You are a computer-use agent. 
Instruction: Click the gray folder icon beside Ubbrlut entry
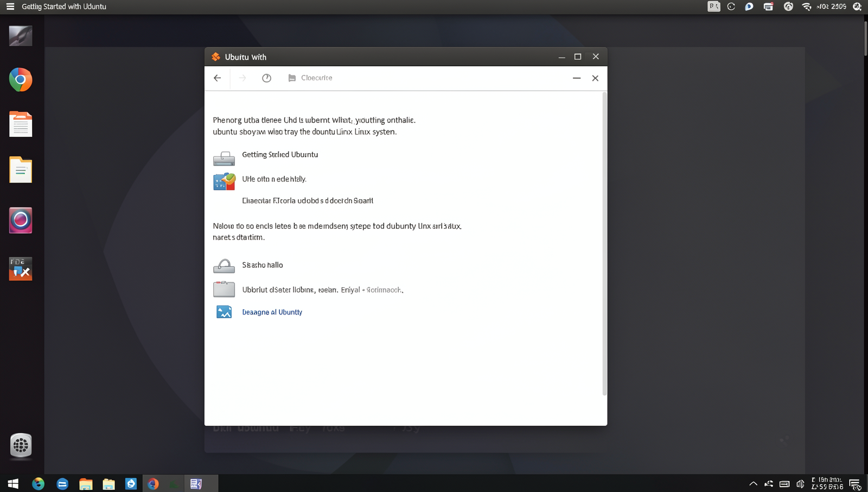tap(224, 289)
